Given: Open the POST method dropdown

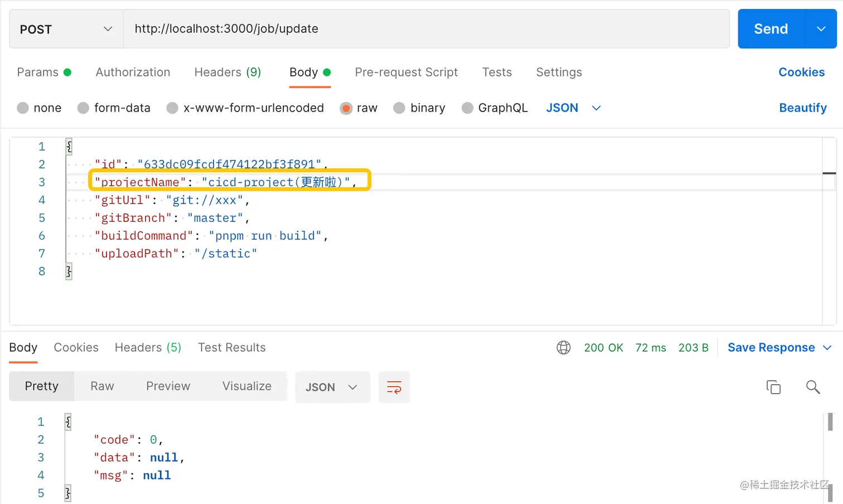Looking at the screenshot, I should tap(66, 29).
